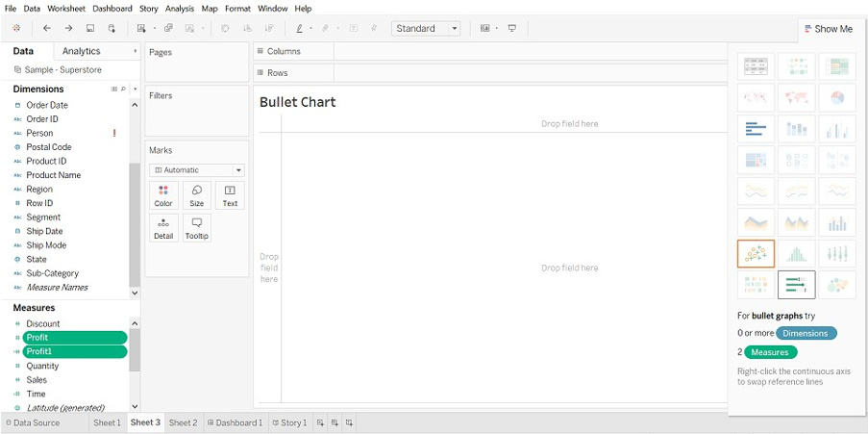Viewport: 868px width, 434px height.
Task: Click the Add new data source icon
Action: point(112,28)
